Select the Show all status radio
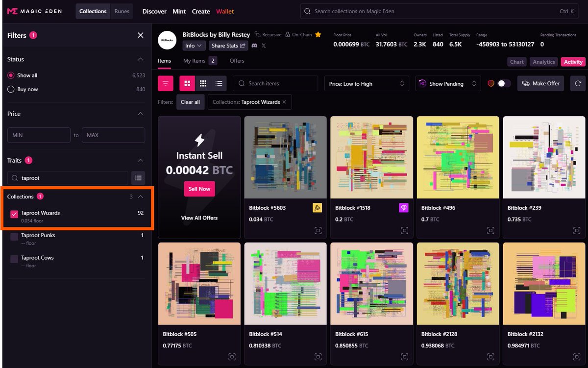Viewport: 588px width, 368px height. coord(11,75)
